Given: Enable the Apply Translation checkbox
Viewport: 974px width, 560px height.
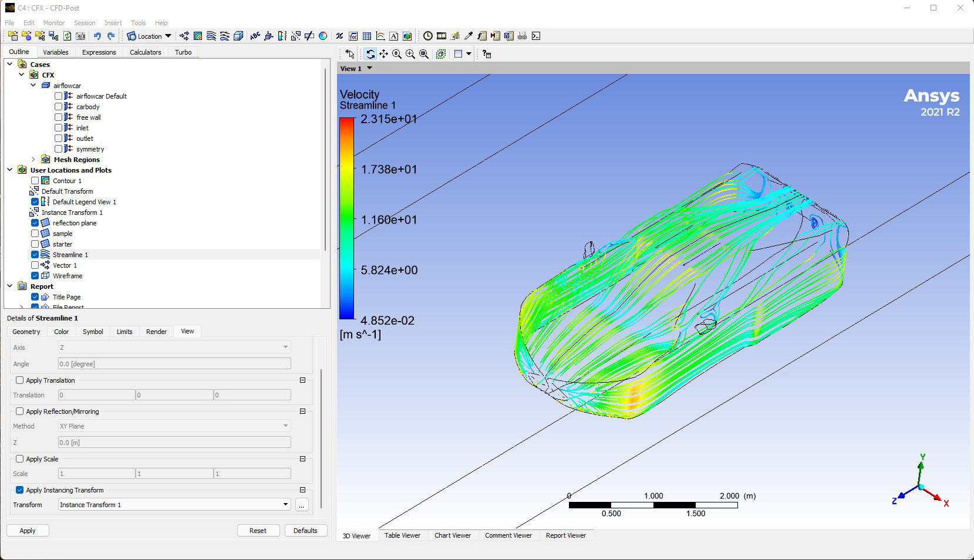Looking at the screenshot, I should (x=20, y=380).
